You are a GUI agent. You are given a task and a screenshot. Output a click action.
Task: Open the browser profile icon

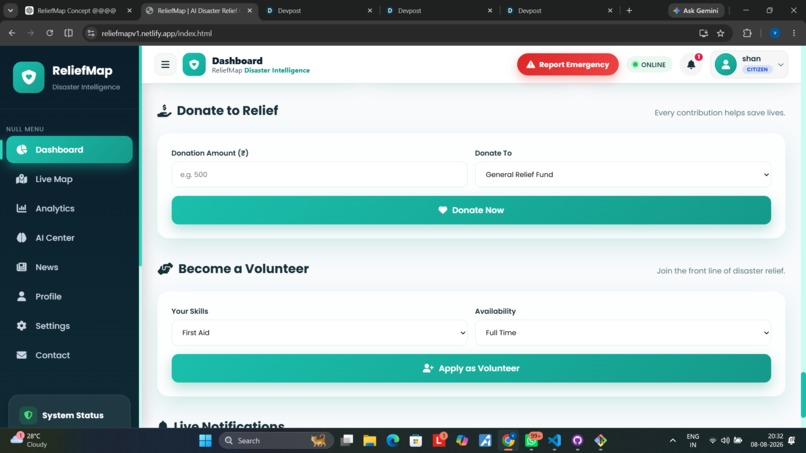pos(775,33)
